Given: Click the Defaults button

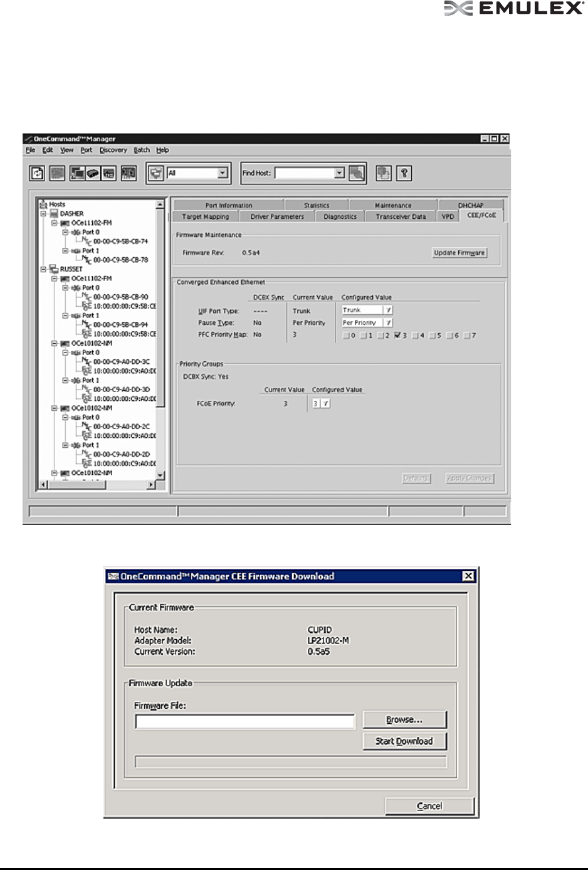Looking at the screenshot, I should coord(416,478).
